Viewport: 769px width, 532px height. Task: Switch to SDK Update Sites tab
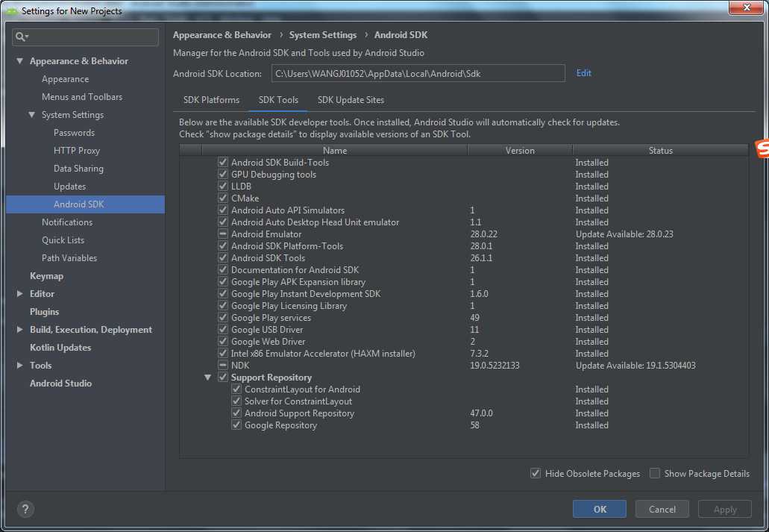pyautogui.click(x=351, y=100)
